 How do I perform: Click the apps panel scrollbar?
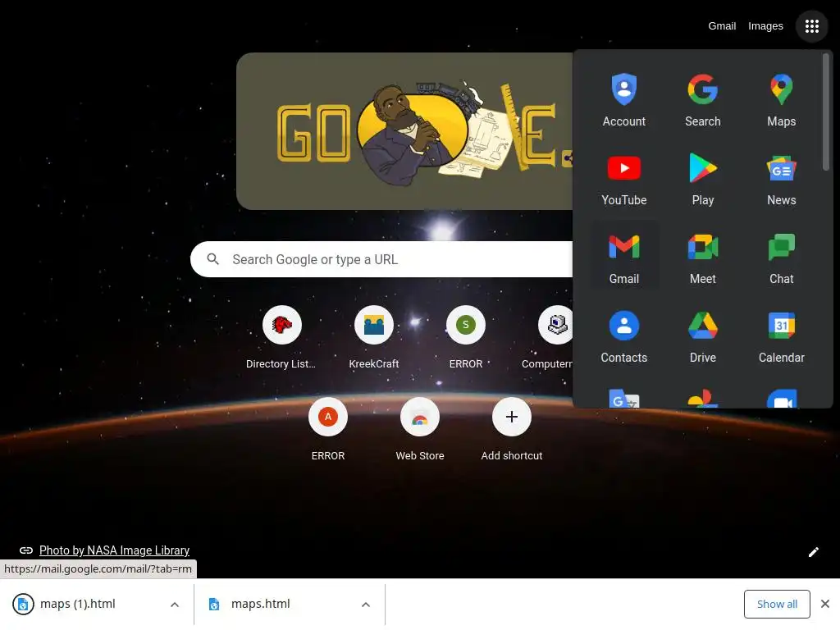tap(825, 112)
